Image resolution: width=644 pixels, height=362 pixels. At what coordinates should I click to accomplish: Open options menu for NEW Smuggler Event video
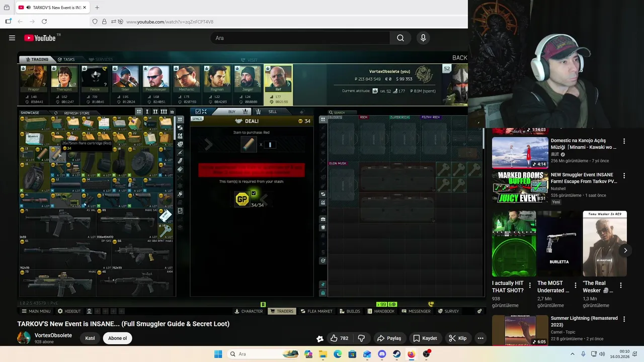click(624, 176)
